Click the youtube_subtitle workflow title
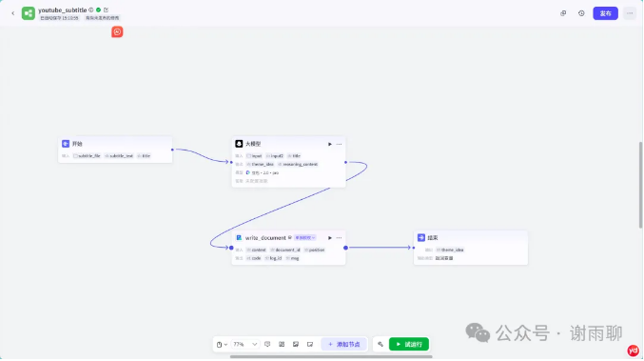Viewport: 644px width, 361px height. [x=63, y=10]
